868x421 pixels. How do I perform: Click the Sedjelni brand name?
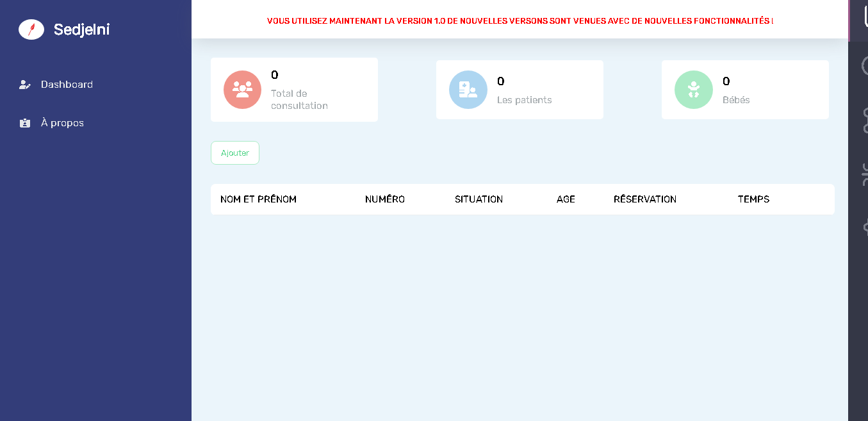[x=81, y=29]
